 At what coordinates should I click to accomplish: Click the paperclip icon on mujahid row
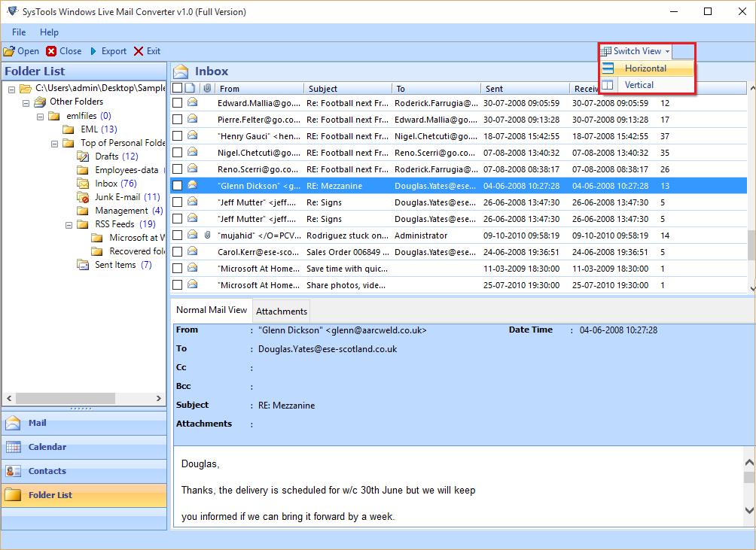[x=207, y=235]
